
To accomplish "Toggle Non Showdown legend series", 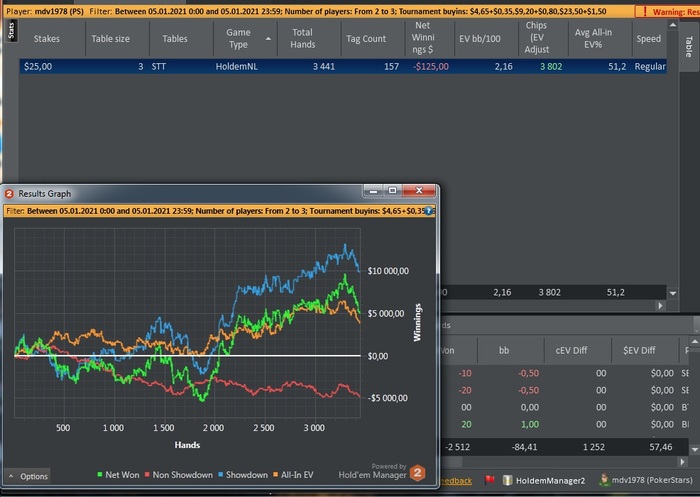I will [x=179, y=475].
